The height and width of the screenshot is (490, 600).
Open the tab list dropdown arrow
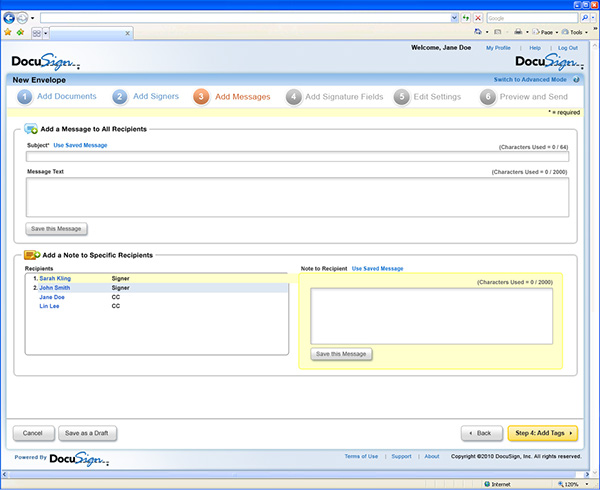tap(46, 33)
